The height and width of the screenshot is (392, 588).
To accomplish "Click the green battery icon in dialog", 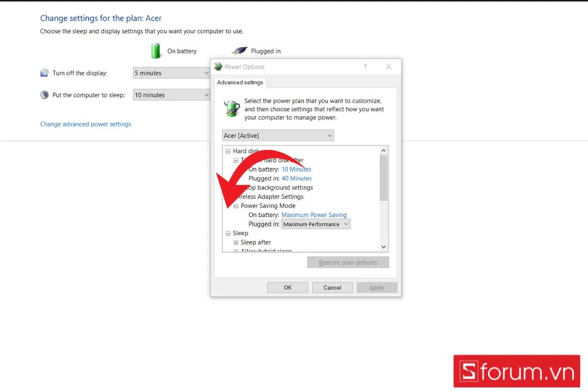I will click(231, 108).
